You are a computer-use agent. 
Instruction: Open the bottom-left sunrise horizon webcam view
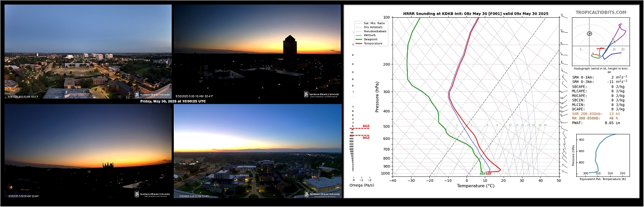(88, 151)
